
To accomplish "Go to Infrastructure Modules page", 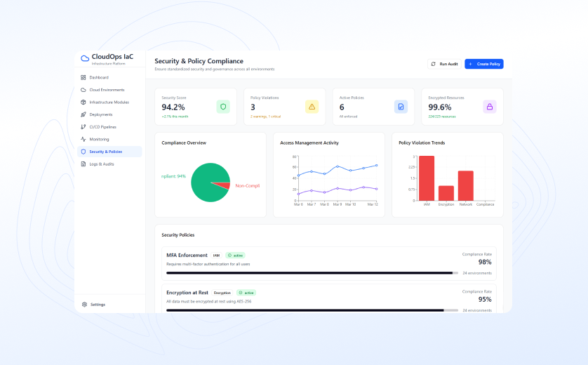I will coord(109,102).
